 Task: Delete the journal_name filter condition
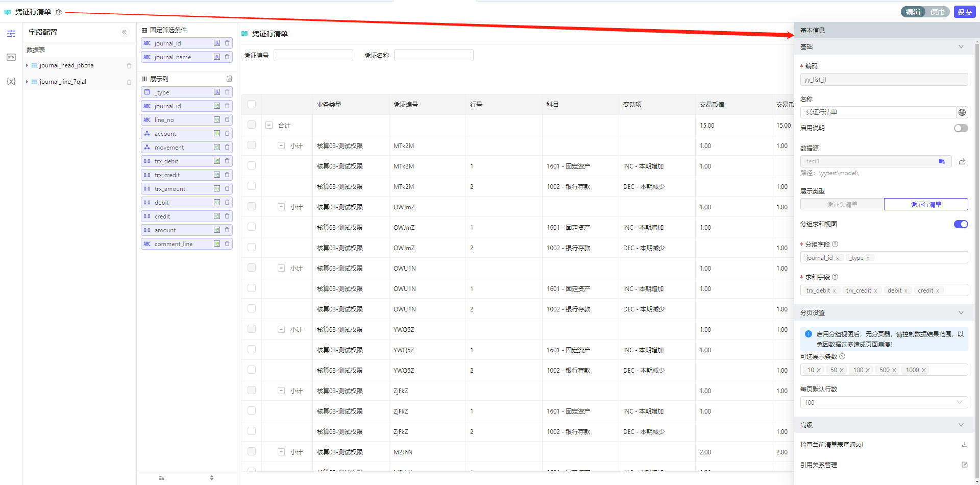point(227,57)
